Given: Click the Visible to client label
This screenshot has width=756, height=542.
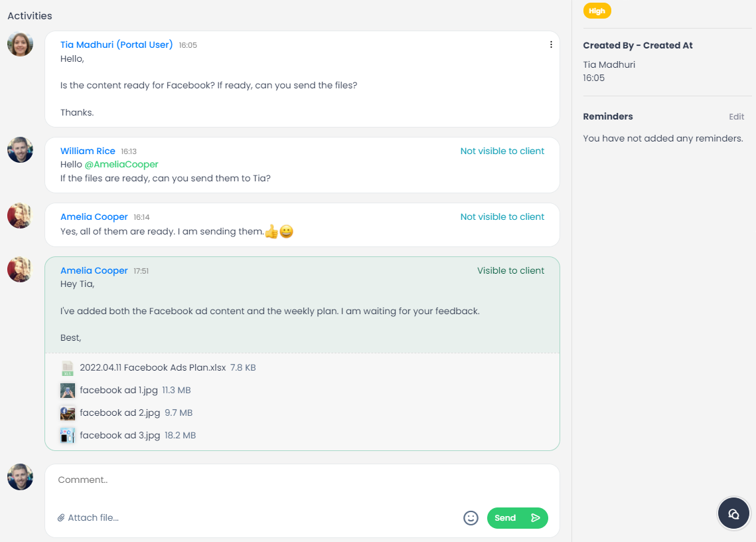Looking at the screenshot, I should point(510,271).
